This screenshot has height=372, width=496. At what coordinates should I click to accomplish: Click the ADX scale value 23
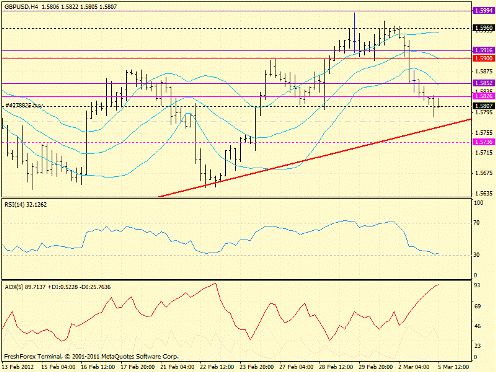coord(477,346)
